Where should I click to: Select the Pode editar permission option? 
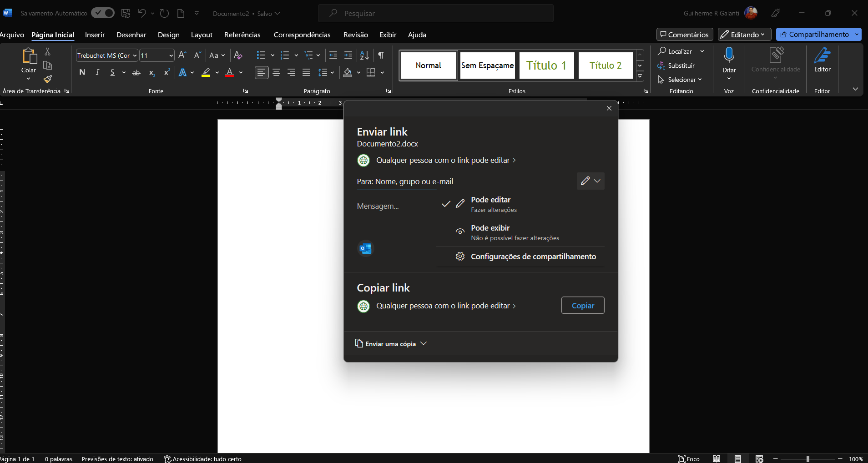[x=520, y=204]
